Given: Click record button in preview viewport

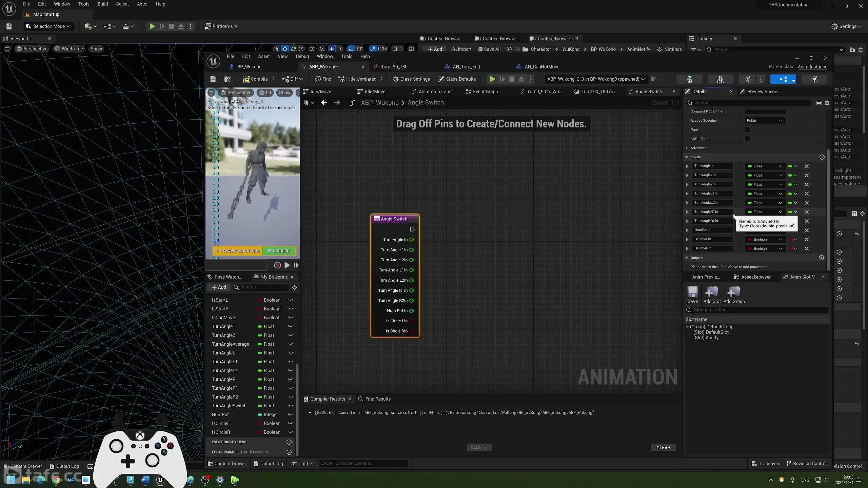Looking at the screenshot, I should [277, 265].
